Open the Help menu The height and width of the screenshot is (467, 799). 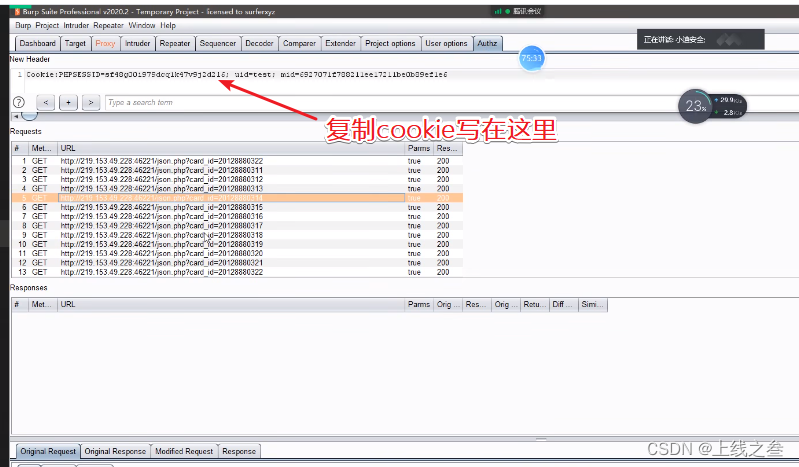(168, 25)
